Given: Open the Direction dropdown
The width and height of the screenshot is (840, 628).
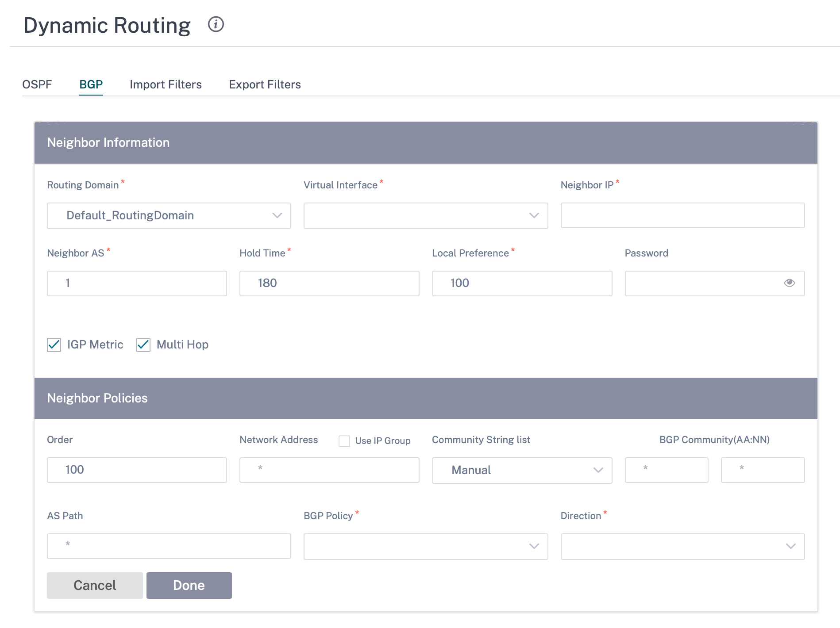Looking at the screenshot, I should pyautogui.click(x=682, y=547).
